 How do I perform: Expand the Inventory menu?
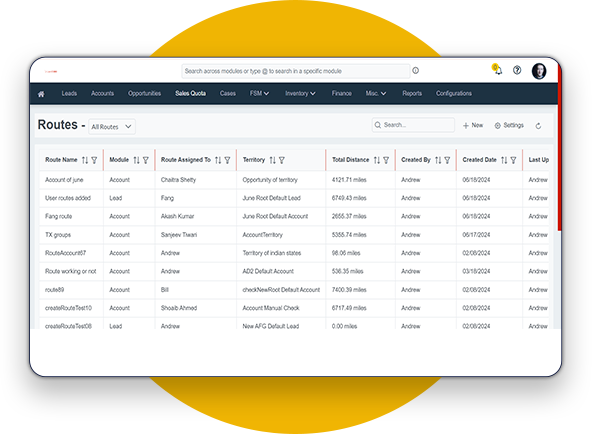click(x=300, y=93)
